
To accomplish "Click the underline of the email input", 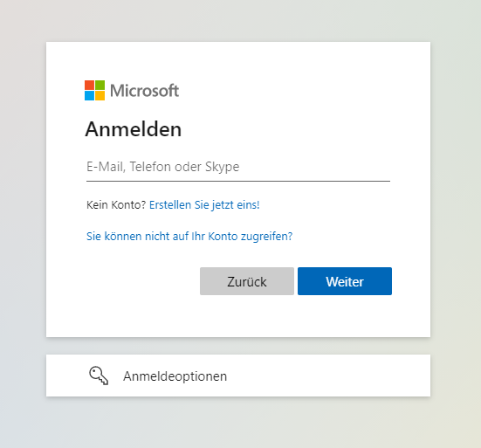I will (x=238, y=181).
